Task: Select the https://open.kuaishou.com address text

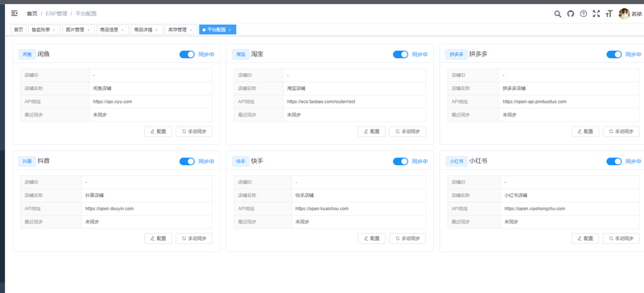Action: pos(322,208)
